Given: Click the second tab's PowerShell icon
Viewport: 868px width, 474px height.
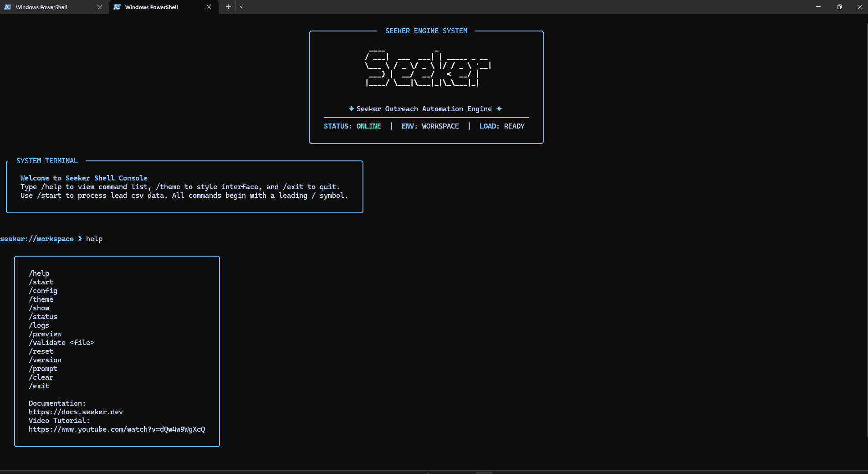Looking at the screenshot, I should coord(117,7).
